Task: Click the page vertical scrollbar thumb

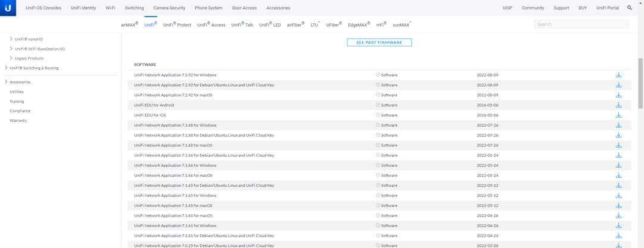Action: click(x=640, y=83)
